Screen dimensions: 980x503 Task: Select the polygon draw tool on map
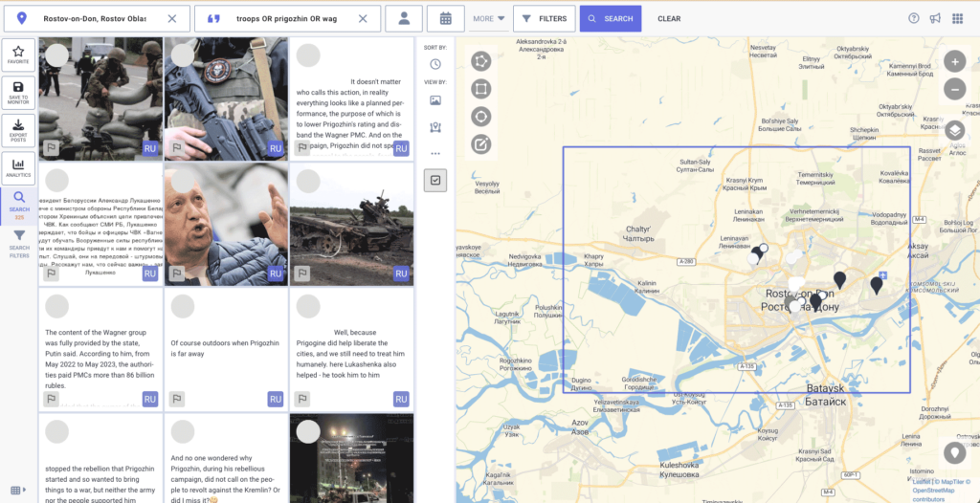480,61
